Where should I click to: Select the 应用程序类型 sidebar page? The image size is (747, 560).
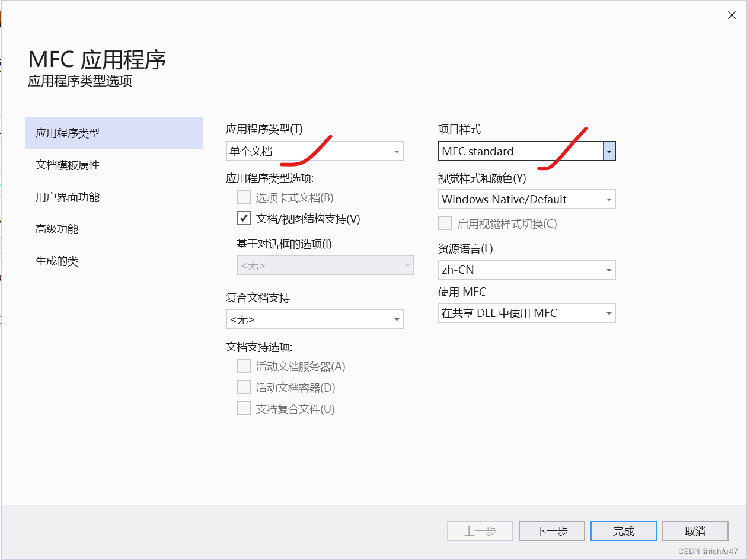(114, 133)
